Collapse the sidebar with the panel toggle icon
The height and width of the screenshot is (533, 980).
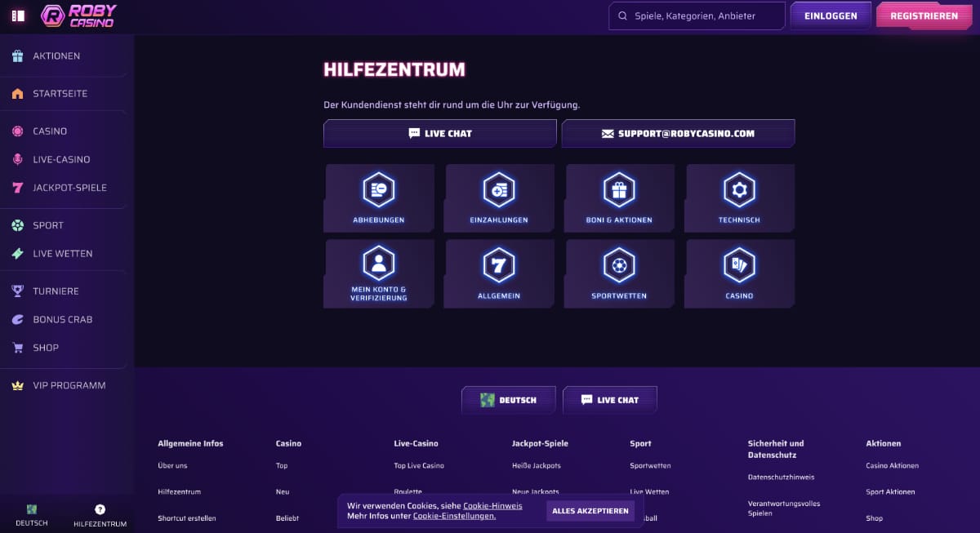18,16
